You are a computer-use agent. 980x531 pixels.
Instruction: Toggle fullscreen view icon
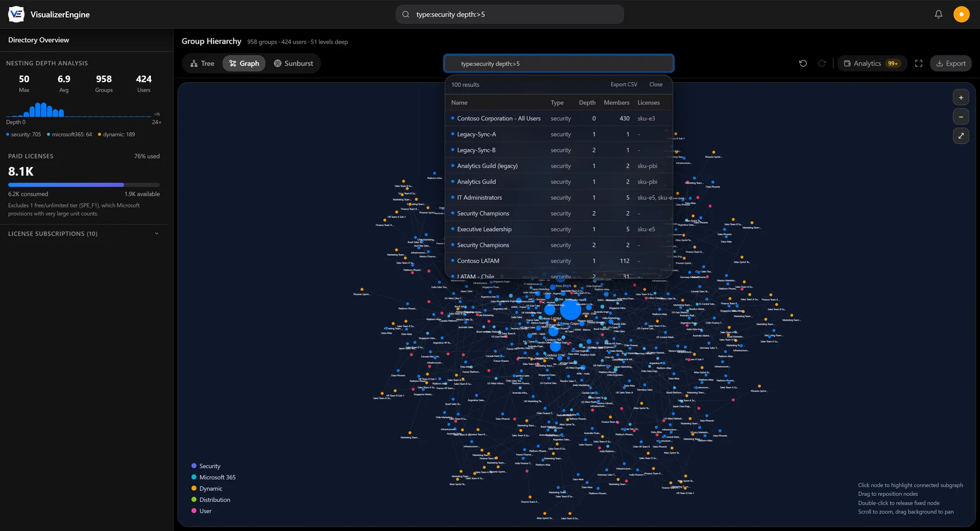919,63
